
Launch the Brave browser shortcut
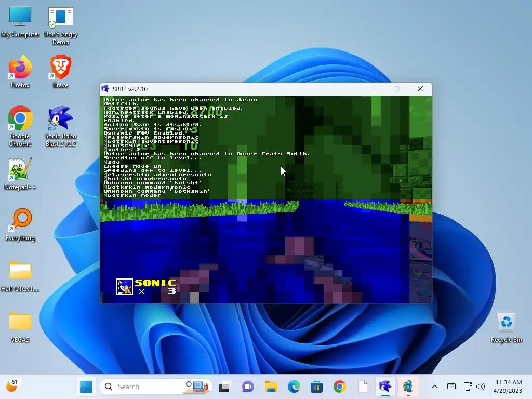(61, 72)
